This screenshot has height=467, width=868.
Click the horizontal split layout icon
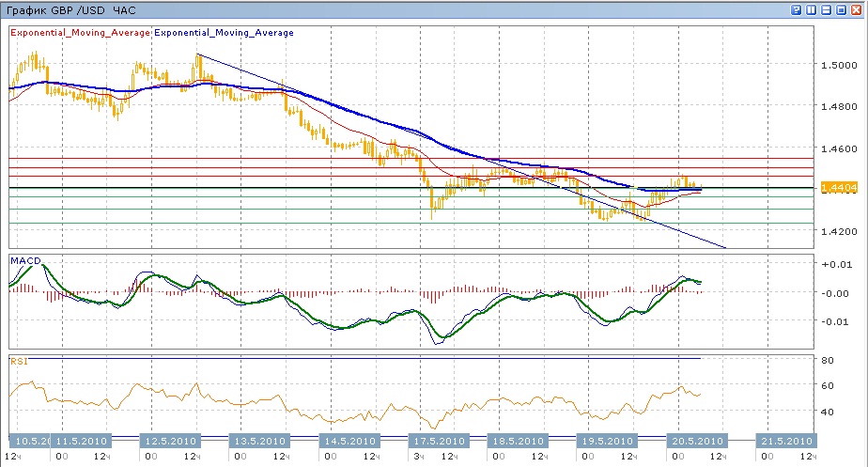(x=828, y=9)
